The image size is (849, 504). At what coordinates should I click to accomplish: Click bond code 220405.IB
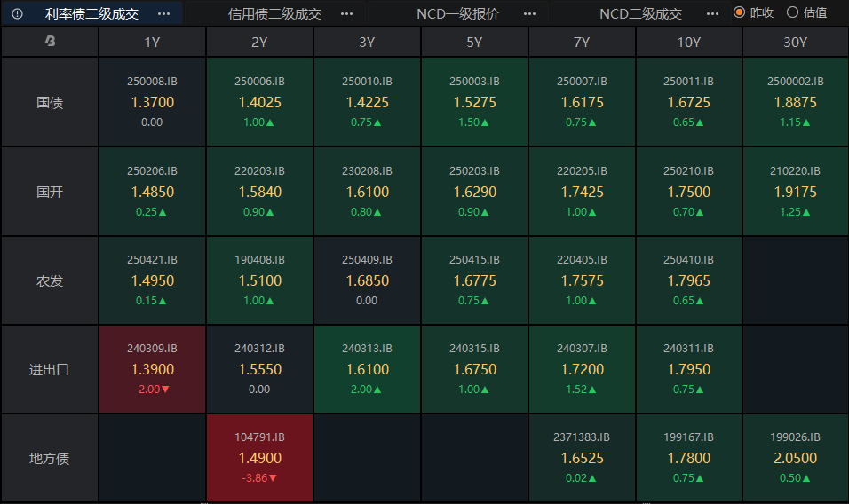click(x=582, y=260)
